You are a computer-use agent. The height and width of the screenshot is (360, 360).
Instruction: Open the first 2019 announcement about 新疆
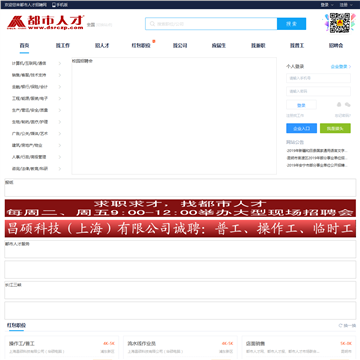pos(317,151)
